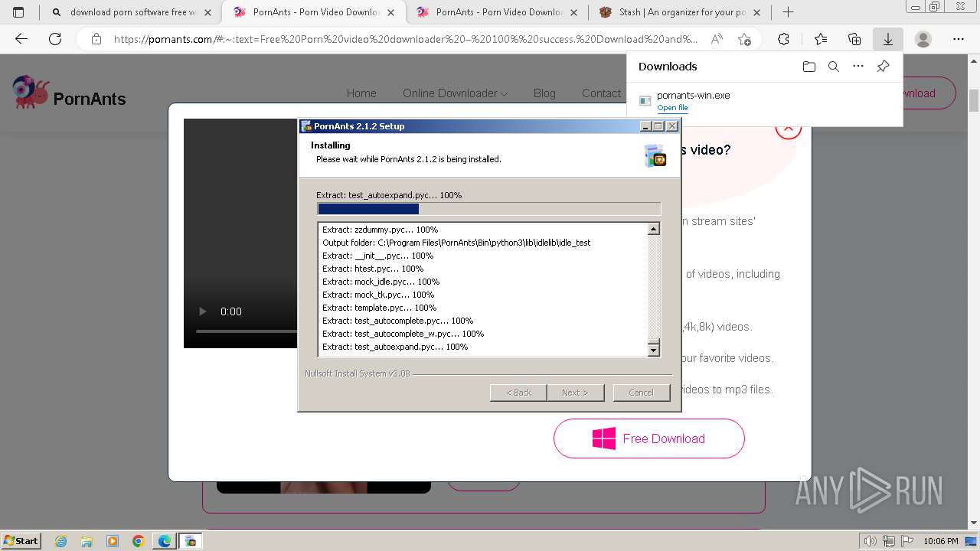The height and width of the screenshot is (551, 980).
Task: Select log line 'Extract: zzdummy.pyc... 100%'
Action: tap(380, 230)
